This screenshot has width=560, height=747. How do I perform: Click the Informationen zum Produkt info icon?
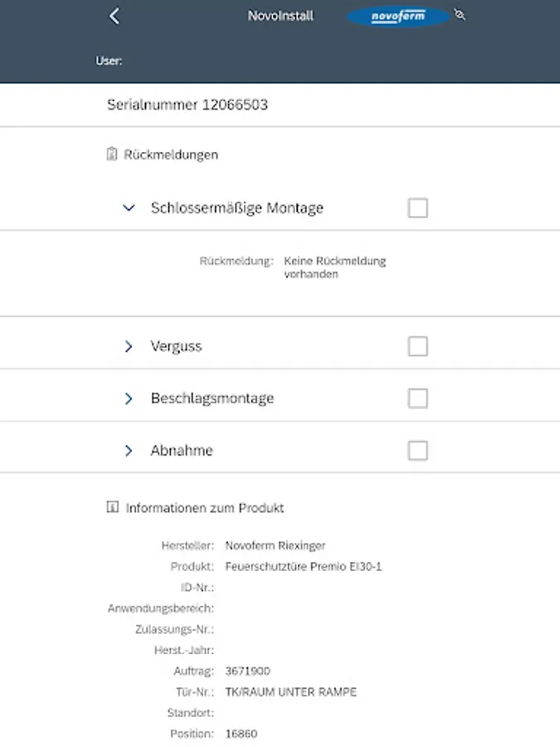[x=113, y=507]
